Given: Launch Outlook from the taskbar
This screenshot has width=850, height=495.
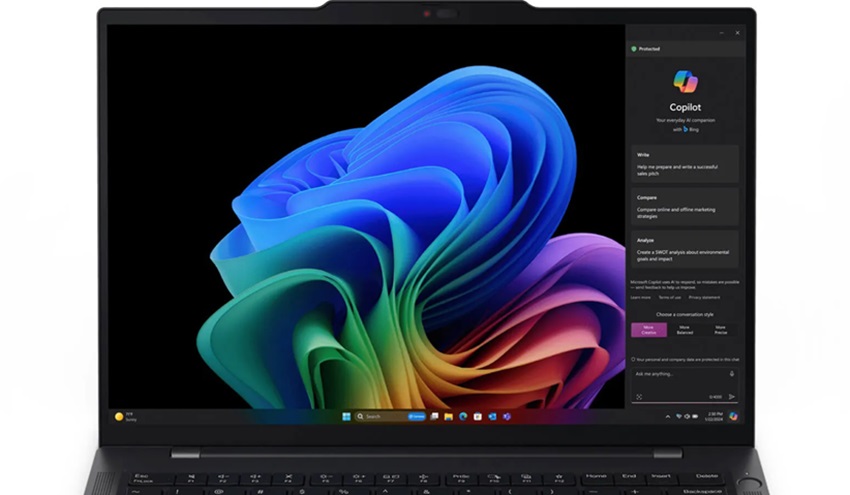Looking at the screenshot, I should pos(492,416).
